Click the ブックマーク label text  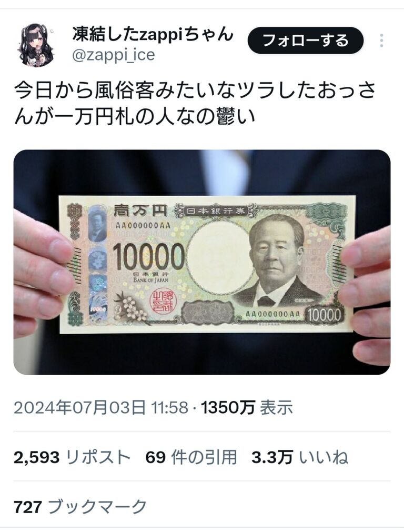pos(98,507)
